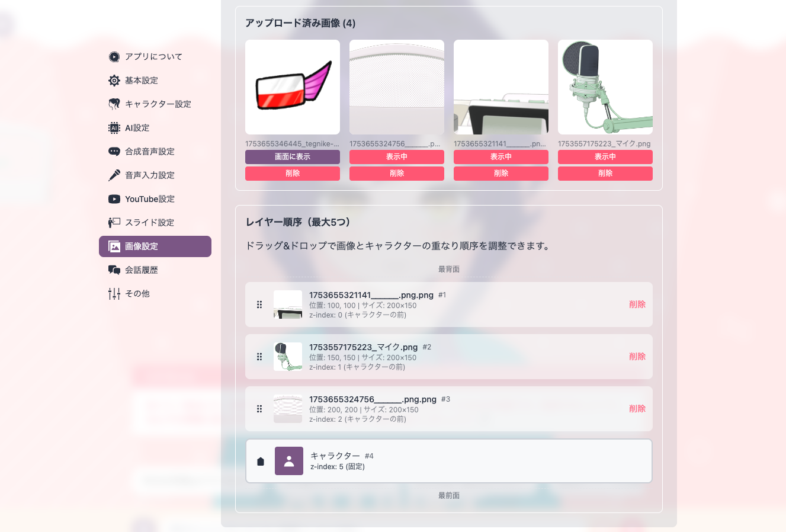786x532 pixels.
Task: Click the 音声入力設定 microphone icon
Action: tap(113, 175)
